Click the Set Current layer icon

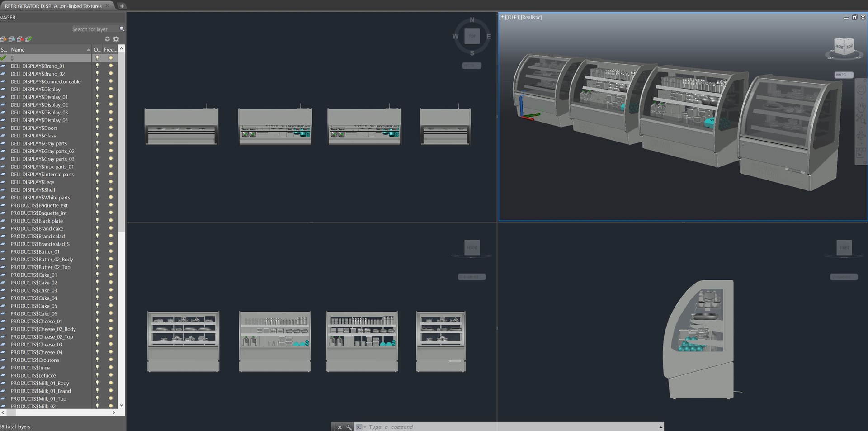click(28, 39)
